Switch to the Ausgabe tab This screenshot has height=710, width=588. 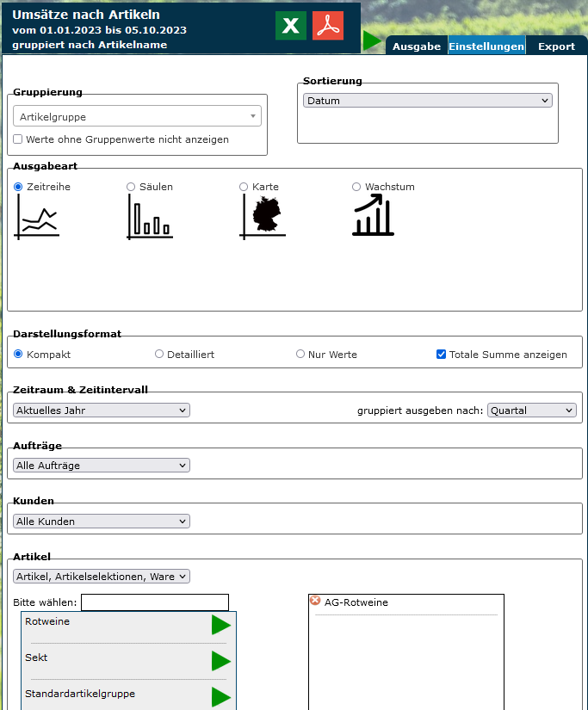(x=417, y=46)
